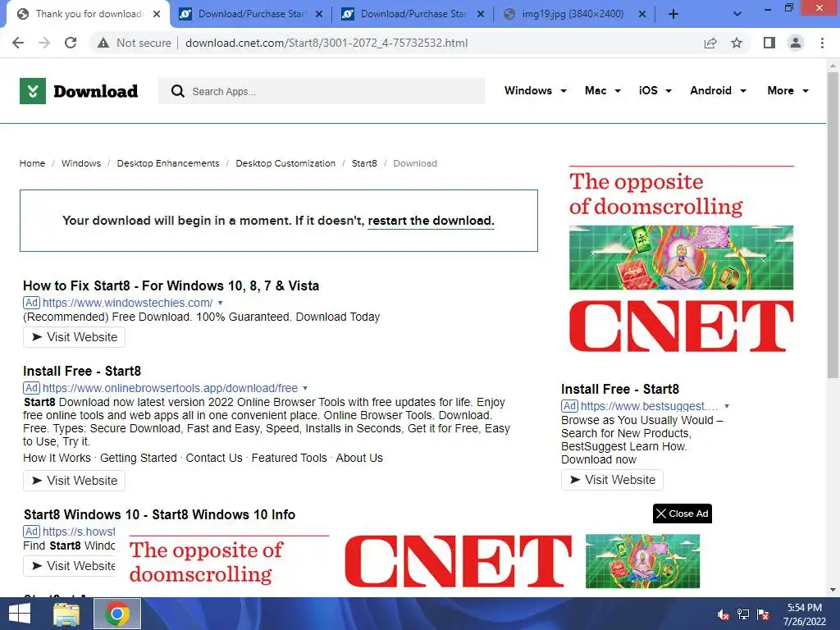Expand bestsuggest ad dropdown arrow
840x630 pixels.
point(727,407)
